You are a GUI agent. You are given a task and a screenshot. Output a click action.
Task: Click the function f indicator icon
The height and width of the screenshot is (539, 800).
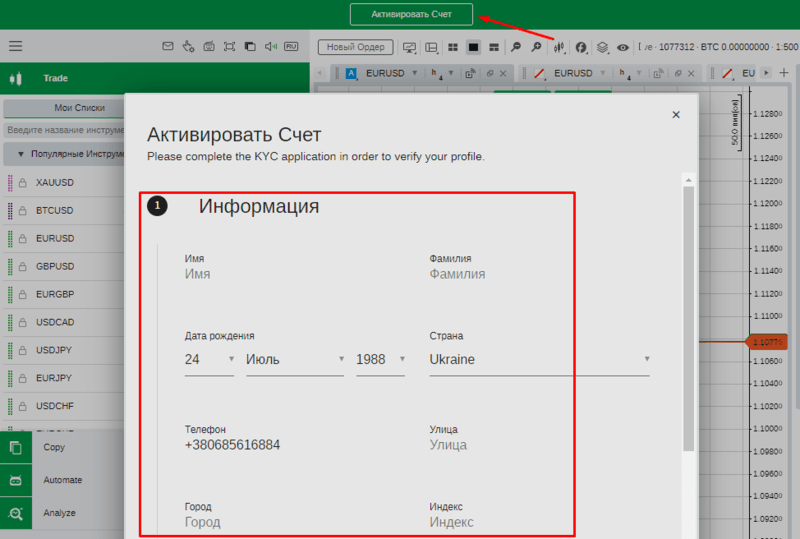581,47
